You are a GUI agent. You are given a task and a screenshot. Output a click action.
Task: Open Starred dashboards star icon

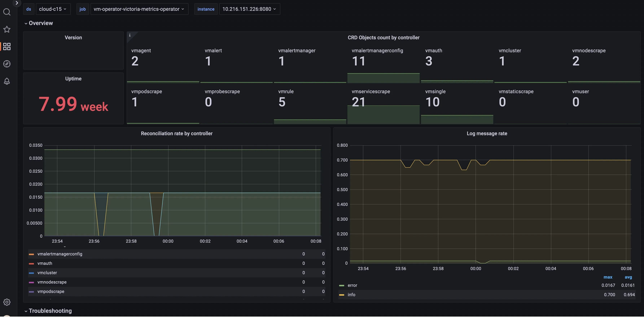7,29
